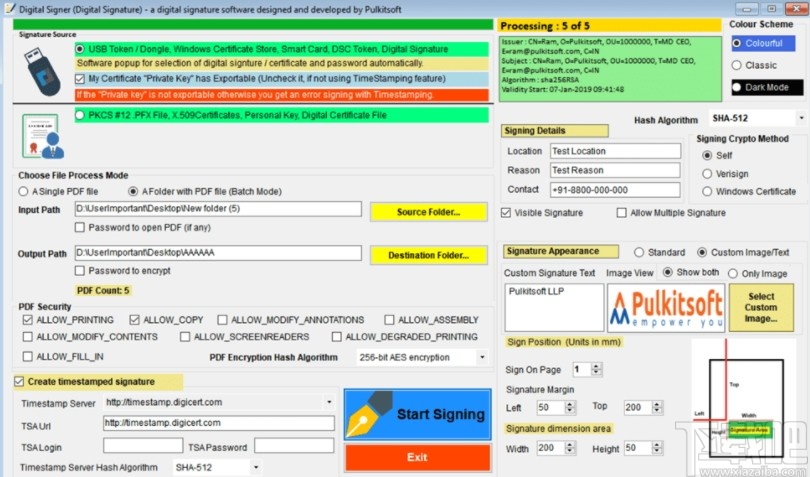Image resolution: width=810 pixels, height=477 pixels.
Task: Select Classic colour scheme
Action: [737, 65]
